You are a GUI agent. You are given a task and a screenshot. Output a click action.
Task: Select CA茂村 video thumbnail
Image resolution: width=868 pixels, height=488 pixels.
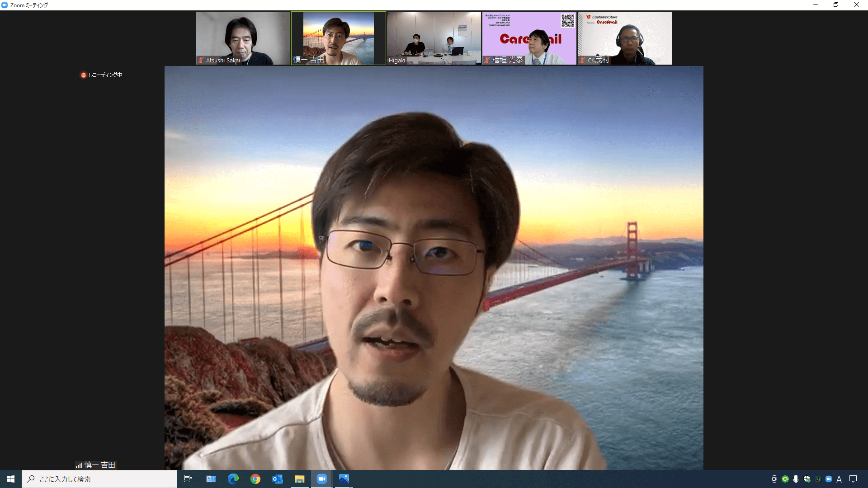click(x=625, y=38)
